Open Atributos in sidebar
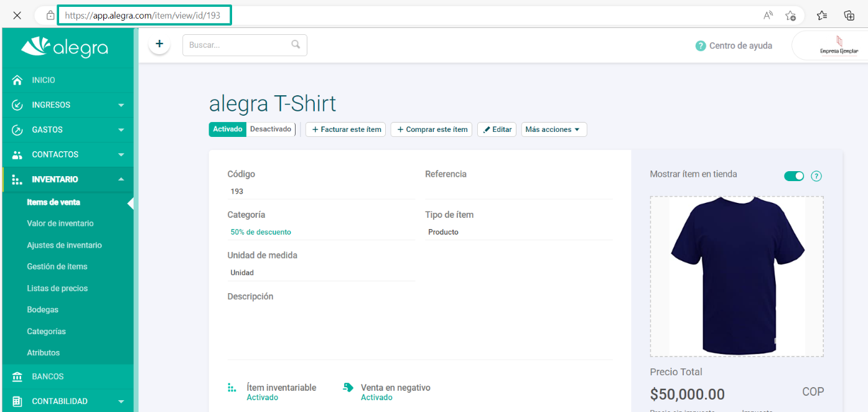 (x=44, y=353)
